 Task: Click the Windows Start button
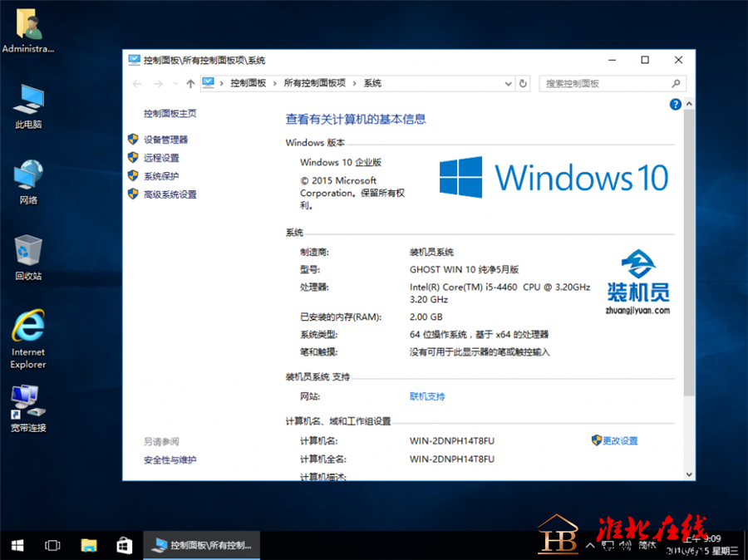[17, 545]
